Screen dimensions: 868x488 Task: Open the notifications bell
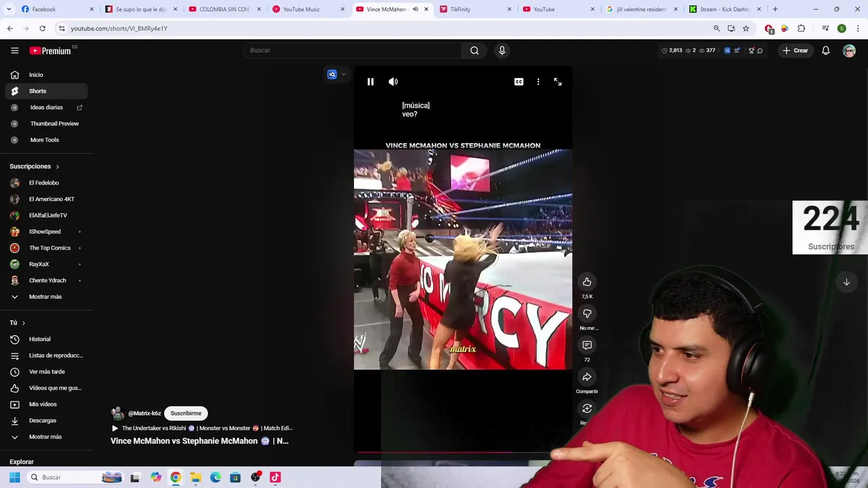(x=825, y=50)
